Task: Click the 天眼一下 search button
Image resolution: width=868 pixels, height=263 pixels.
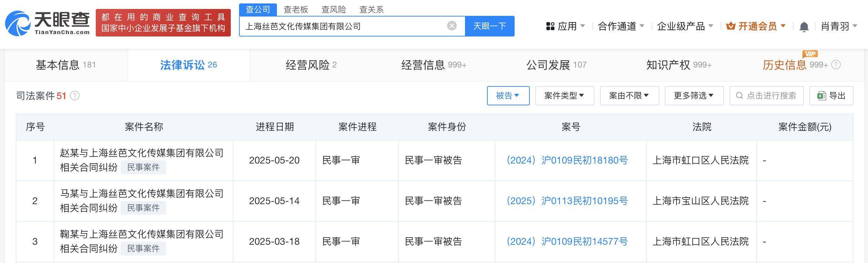Action: [489, 26]
